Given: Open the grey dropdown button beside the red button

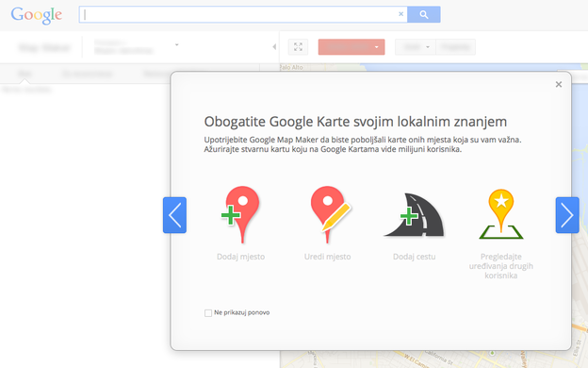Looking at the screenshot, I should (416, 47).
